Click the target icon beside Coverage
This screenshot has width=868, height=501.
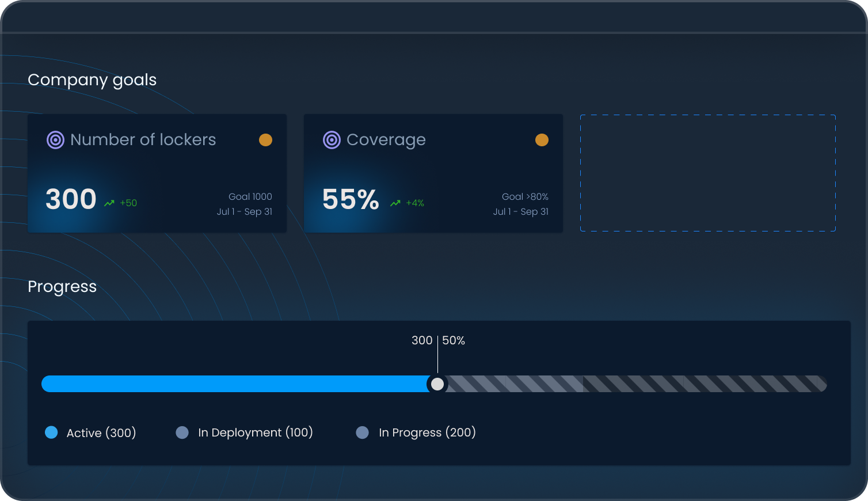[332, 140]
